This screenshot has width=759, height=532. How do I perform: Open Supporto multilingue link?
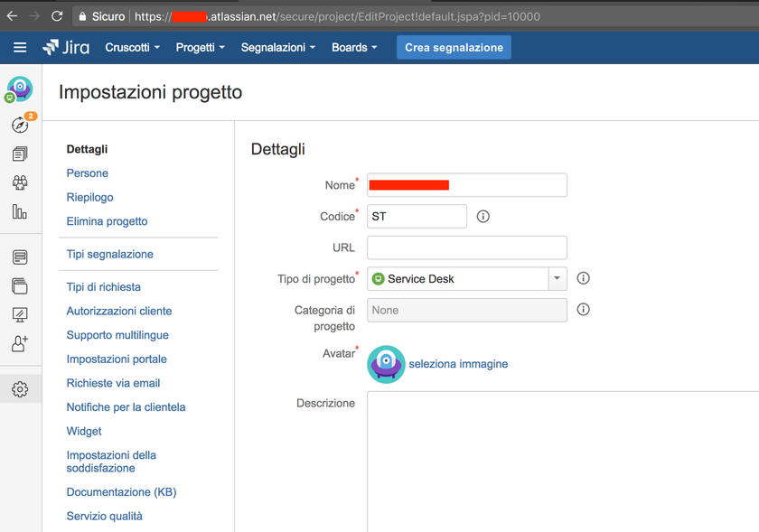click(x=117, y=335)
